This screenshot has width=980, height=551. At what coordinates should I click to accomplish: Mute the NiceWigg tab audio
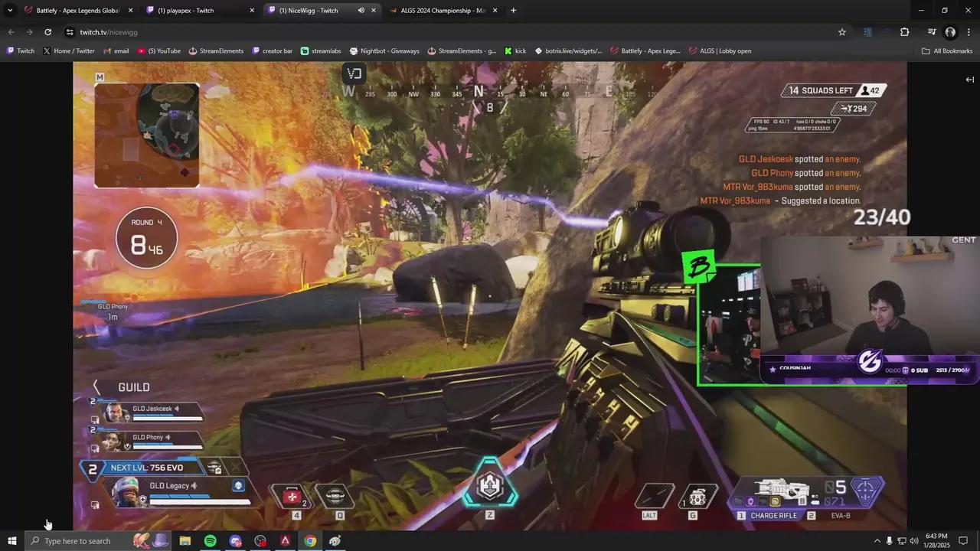[x=361, y=11]
